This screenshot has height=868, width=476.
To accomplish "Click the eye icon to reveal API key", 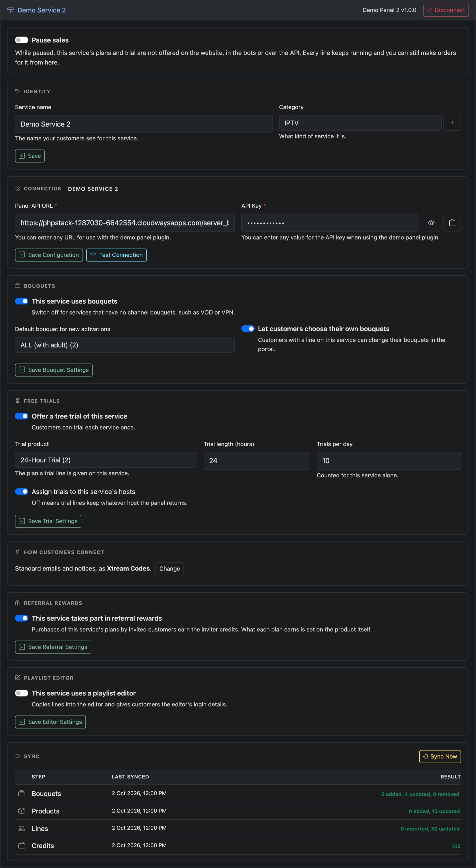I will click(431, 223).
